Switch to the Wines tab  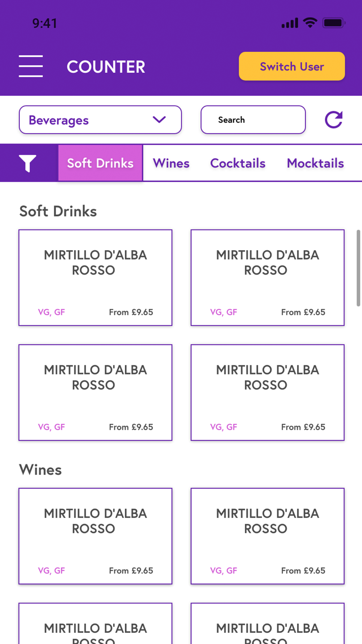(x=171, y=163)
